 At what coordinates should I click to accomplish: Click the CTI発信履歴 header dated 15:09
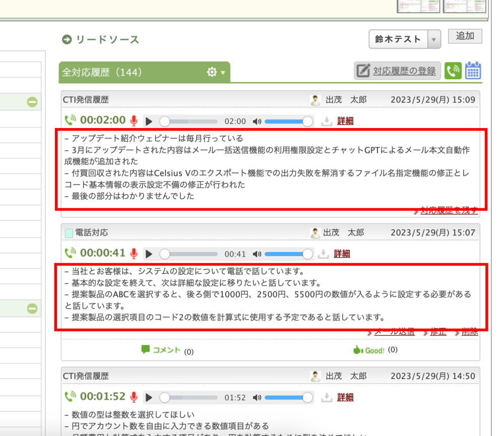point(86,100)
